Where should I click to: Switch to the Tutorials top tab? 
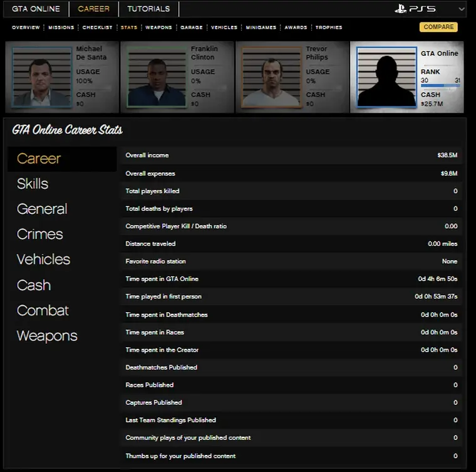pyautogui.click(x=148, y=9)
